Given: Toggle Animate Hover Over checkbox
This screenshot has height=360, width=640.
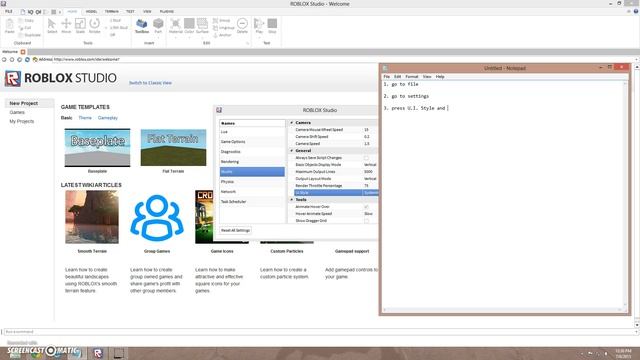Looking at the screenshot, I should pos(366,207).
